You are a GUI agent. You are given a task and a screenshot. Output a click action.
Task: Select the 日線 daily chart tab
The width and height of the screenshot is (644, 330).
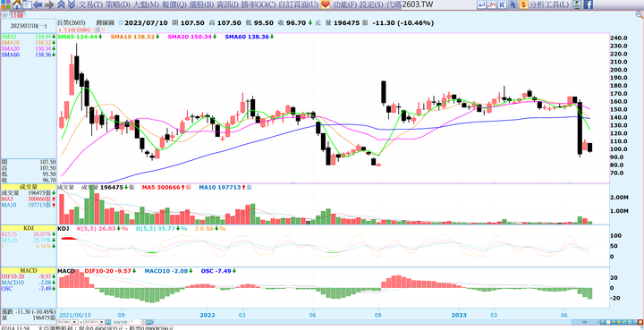(x=16, y=14)
